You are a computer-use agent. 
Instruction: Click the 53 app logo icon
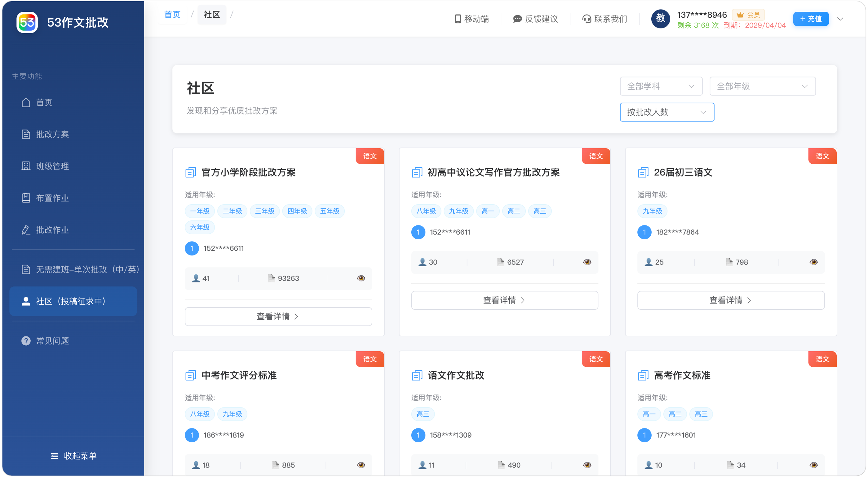[x=27, y=22]
